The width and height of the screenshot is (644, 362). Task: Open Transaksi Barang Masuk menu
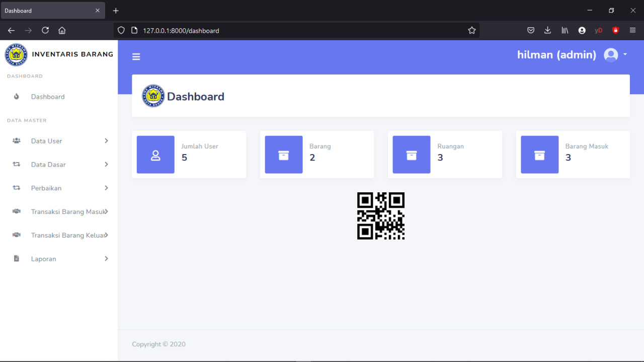68,212
